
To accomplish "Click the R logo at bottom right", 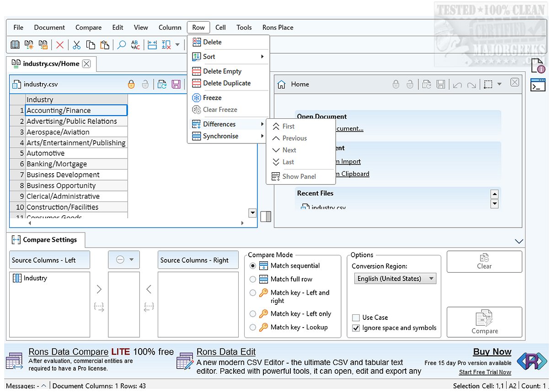I will point(532,361).
